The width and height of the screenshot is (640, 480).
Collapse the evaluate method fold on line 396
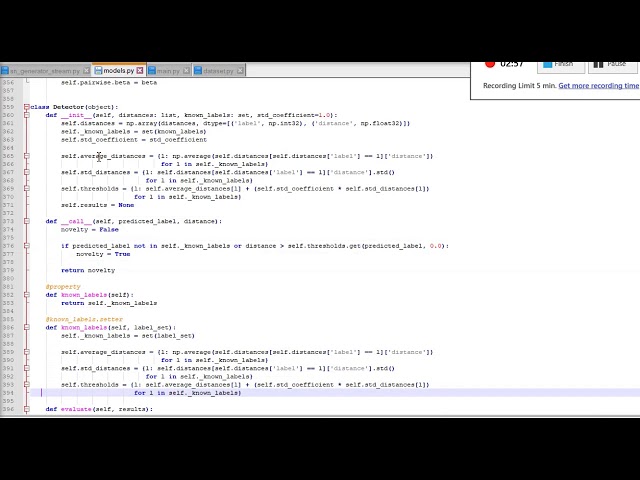(x=27, y=409)
